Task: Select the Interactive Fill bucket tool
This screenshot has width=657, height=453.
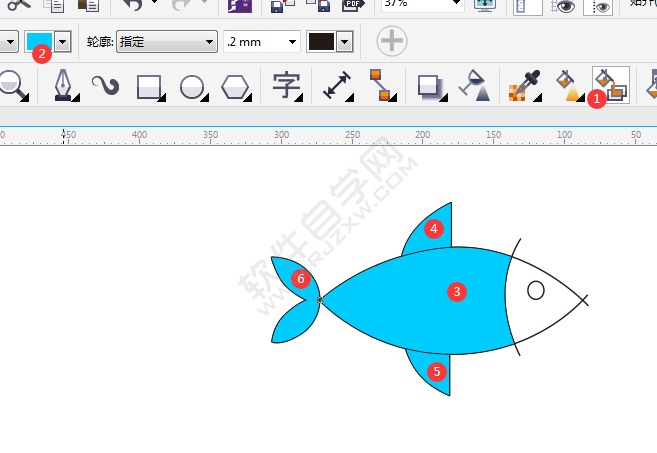Action: pyautogui.click(x=566, y=86)
